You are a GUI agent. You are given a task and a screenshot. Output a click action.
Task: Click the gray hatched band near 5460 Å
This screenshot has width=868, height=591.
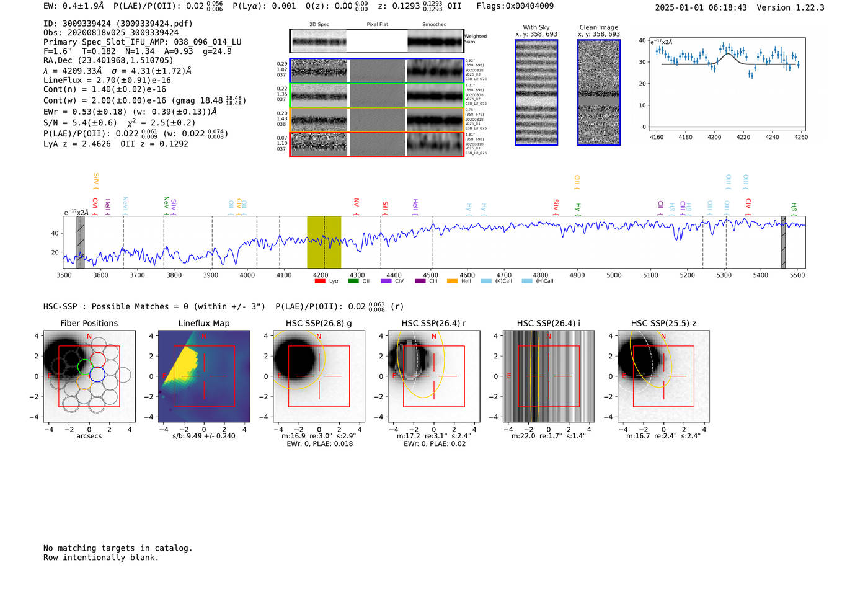(x=784, y=242)
